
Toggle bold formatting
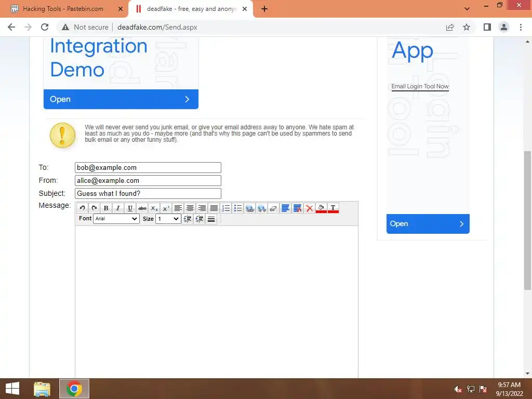pos(106,208)
